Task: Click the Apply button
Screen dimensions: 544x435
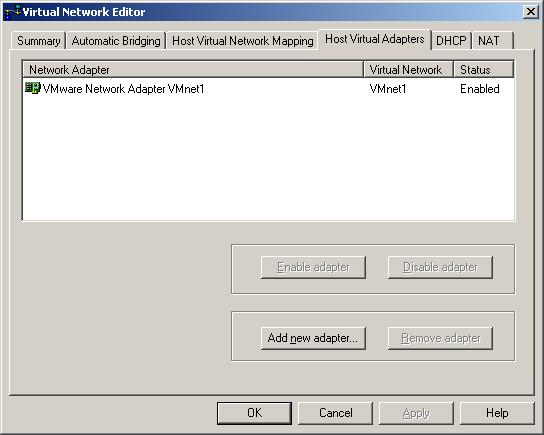Action: tap(416, 413)
